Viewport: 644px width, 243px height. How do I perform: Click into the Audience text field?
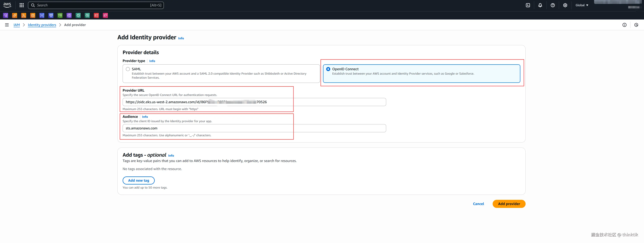[x=254, y=128]
